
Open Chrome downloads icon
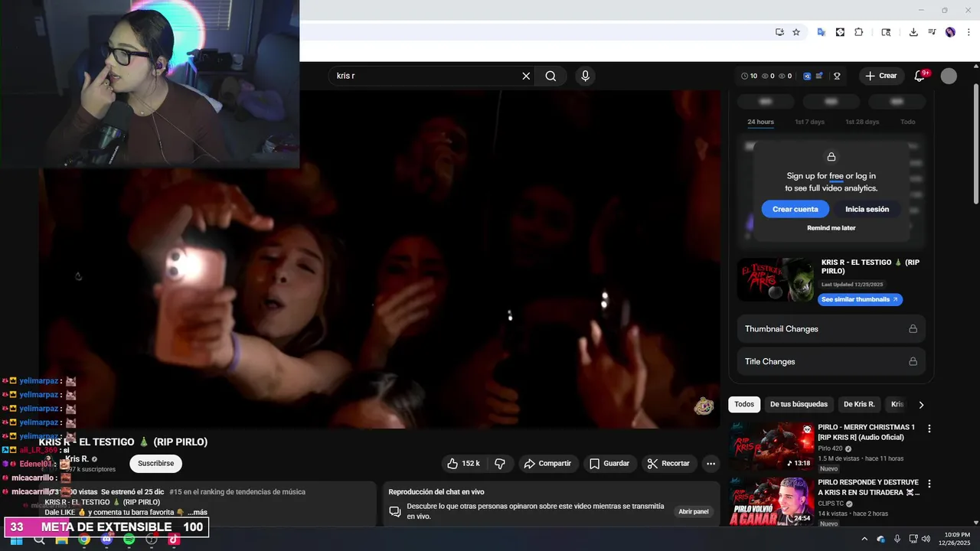pos(913,32)
